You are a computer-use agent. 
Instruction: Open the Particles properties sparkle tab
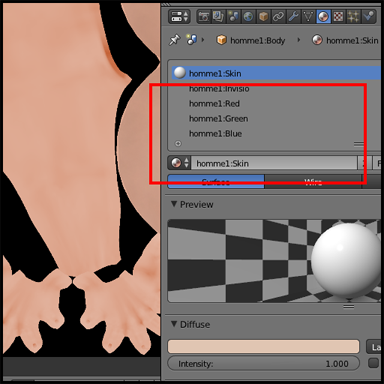pos(353,16)
